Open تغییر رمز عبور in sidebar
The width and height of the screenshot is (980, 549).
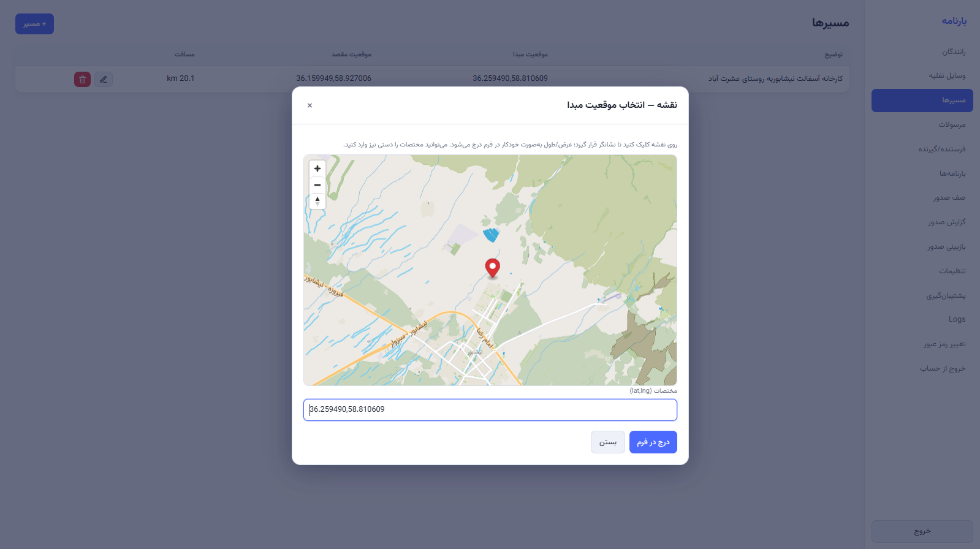click(x=922, y=344)
